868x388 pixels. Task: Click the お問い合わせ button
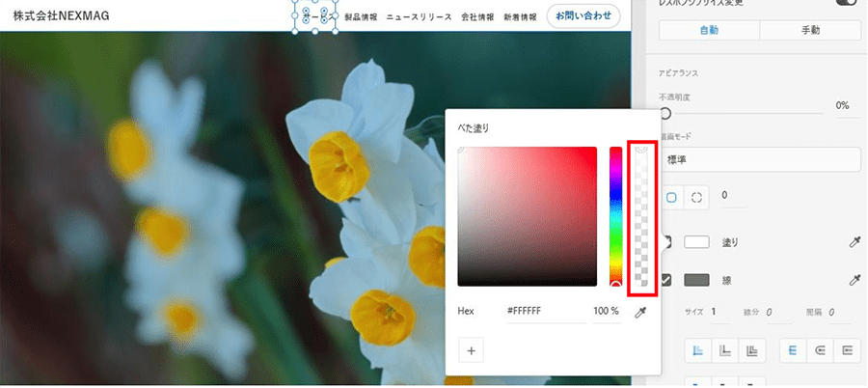pyautogui.click(x=583, y=16)
